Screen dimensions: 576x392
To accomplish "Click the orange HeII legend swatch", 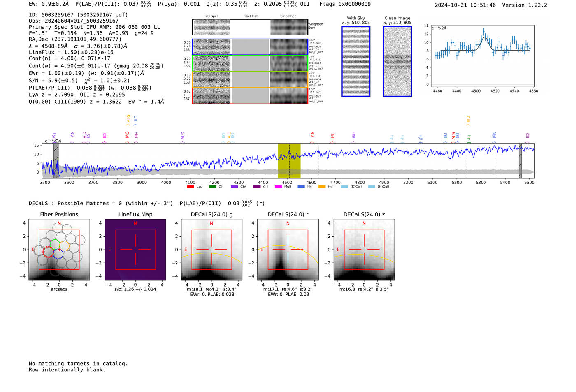I will point(322,186).
